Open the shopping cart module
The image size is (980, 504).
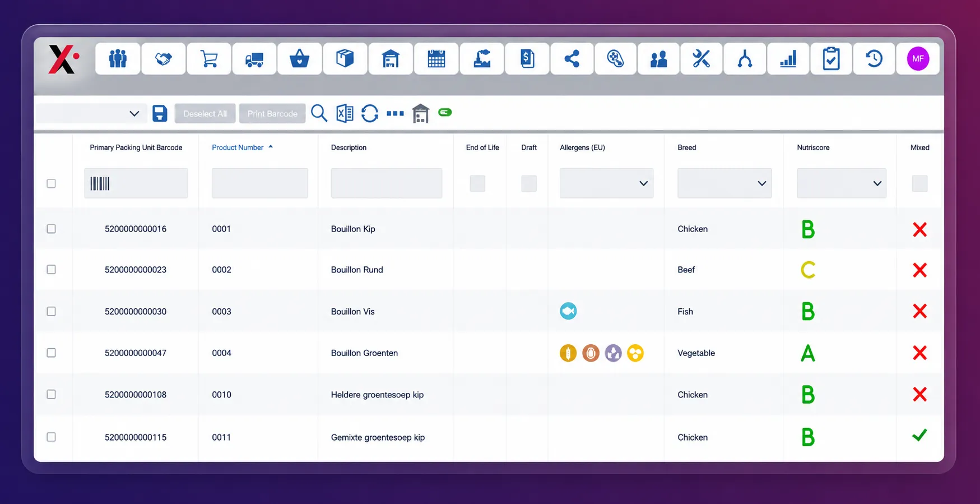(x=209, y=58)
